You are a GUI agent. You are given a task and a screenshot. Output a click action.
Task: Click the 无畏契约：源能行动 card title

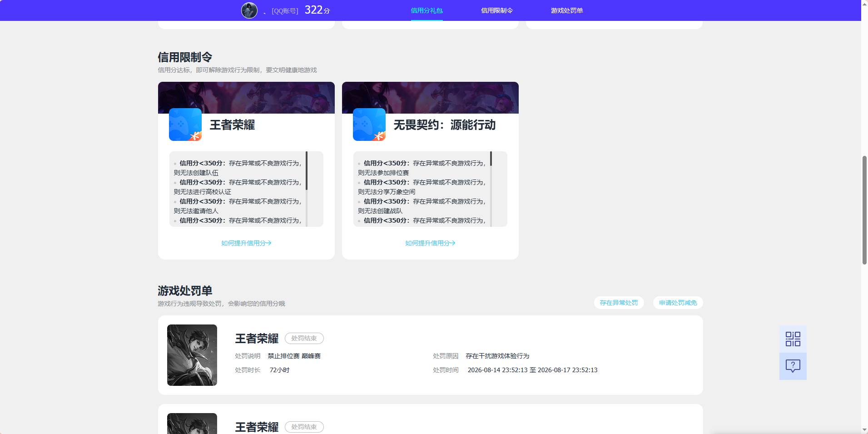444,125
